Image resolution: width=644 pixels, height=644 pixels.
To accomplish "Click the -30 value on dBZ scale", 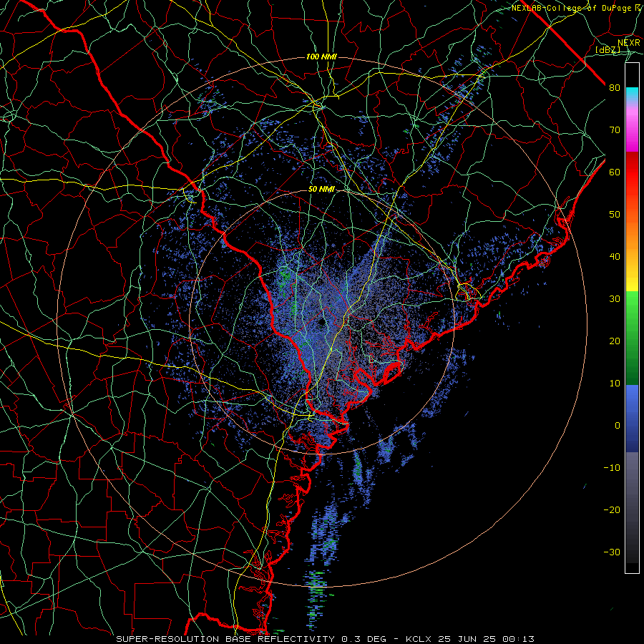I will click(x=612, y=552).
